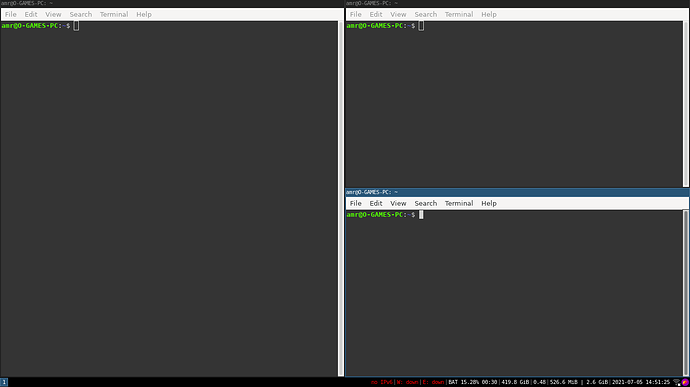
Task: Open Search menu in left terminal
Action: [x=81, y=15]
